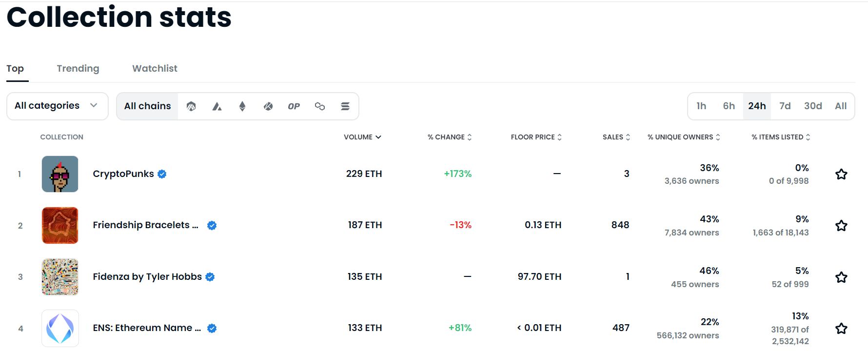Screen dimensions: 868x351
Task: Select the 24h time range
Action: coord(757,106)
